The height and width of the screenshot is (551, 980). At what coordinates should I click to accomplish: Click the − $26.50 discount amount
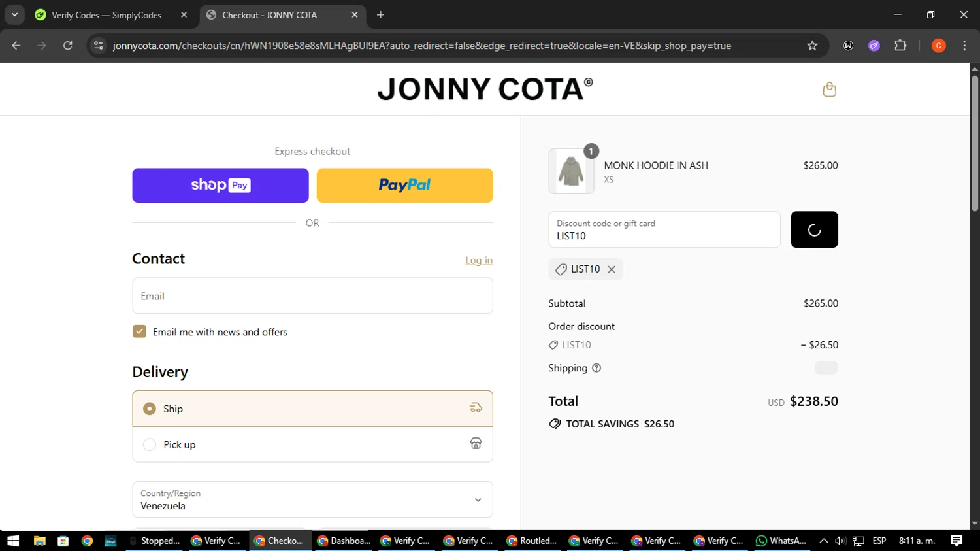(x=819, y=345)
